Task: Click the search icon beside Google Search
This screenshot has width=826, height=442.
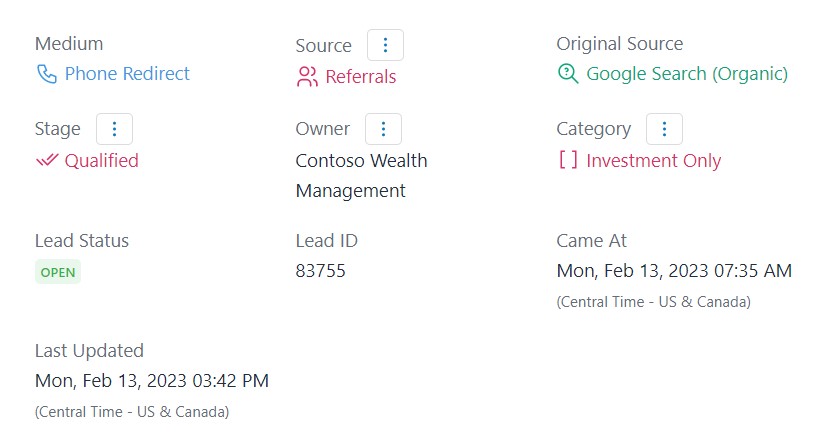Action: (x=568, y=74)
